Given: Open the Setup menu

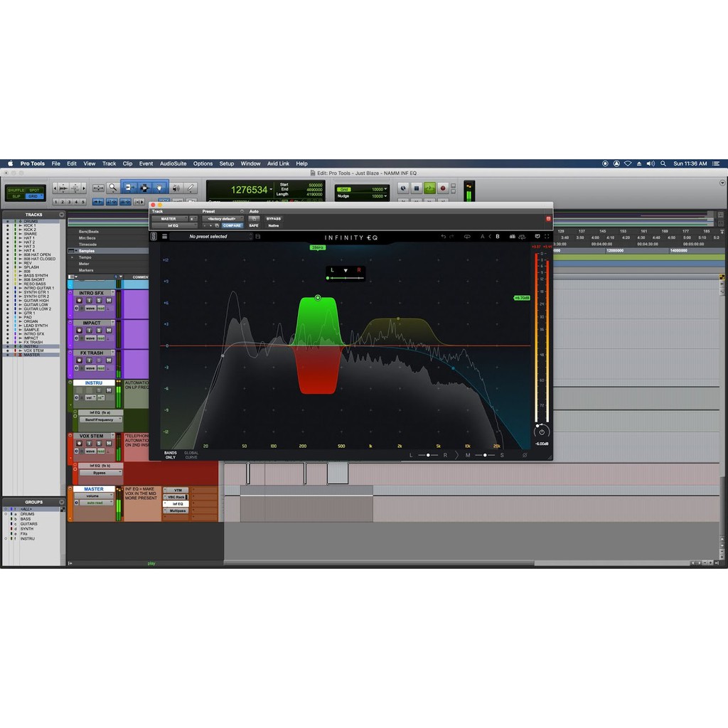Looking at the screenshot, I should (x=227, y=164).
